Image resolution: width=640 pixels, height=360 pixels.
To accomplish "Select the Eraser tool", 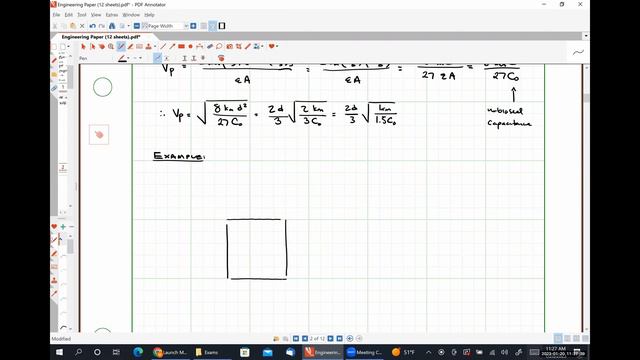I will [210, 47].
